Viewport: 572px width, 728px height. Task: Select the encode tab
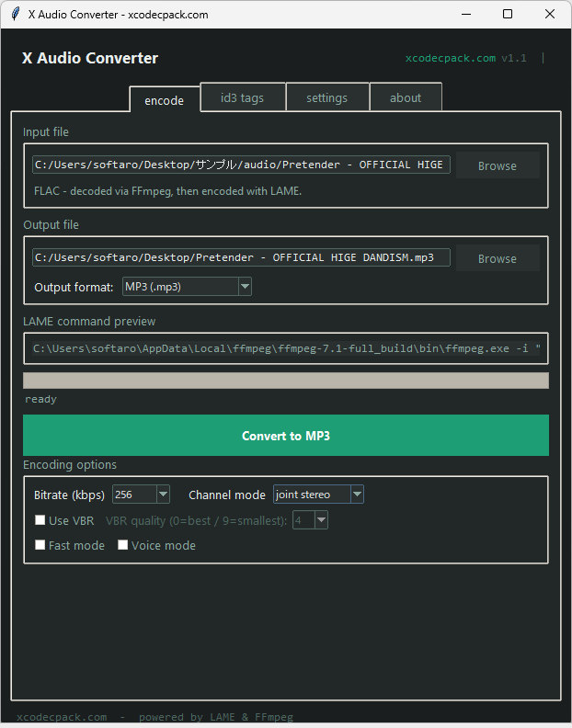coord(164,100)
